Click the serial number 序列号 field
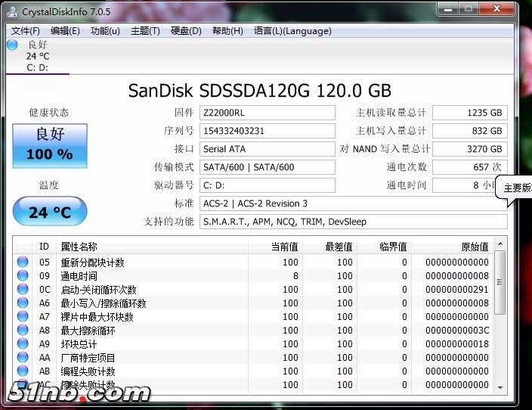 click(267, 131)
